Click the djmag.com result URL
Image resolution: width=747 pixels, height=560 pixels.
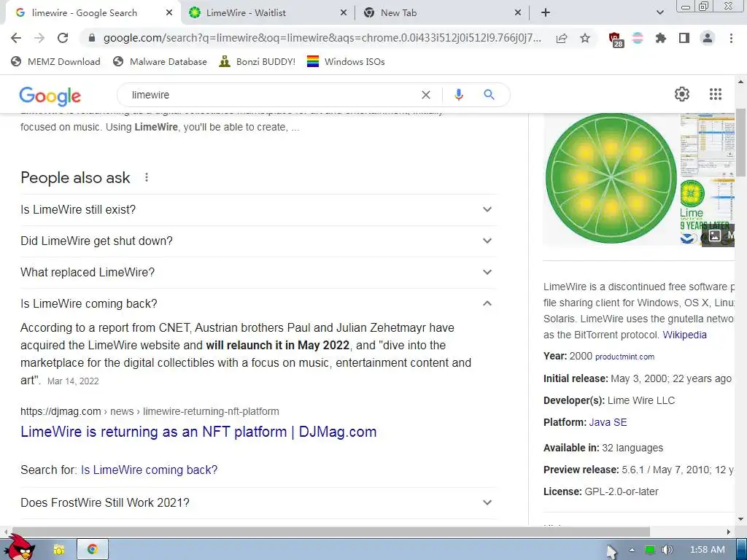tap(150, 411)
